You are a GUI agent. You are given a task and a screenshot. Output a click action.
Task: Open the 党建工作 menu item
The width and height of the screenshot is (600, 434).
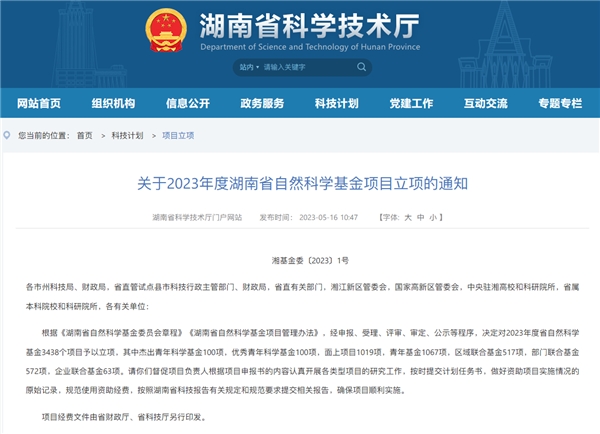click(411, 103)
